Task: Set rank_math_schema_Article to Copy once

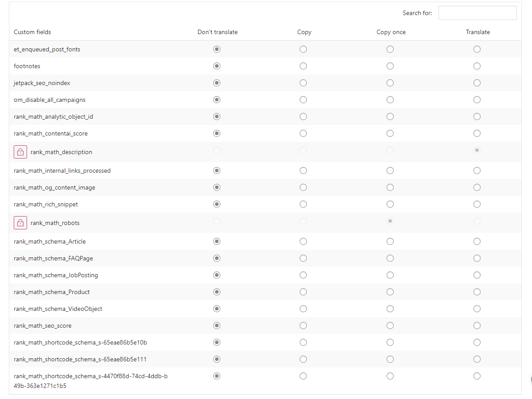Action: point(390,241)
